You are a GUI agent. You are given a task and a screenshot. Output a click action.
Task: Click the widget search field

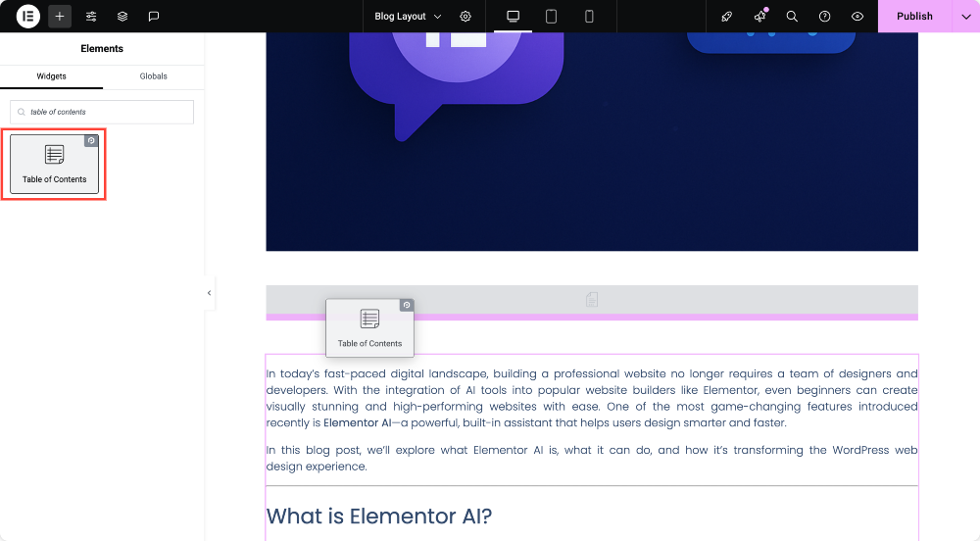point(102,112)
